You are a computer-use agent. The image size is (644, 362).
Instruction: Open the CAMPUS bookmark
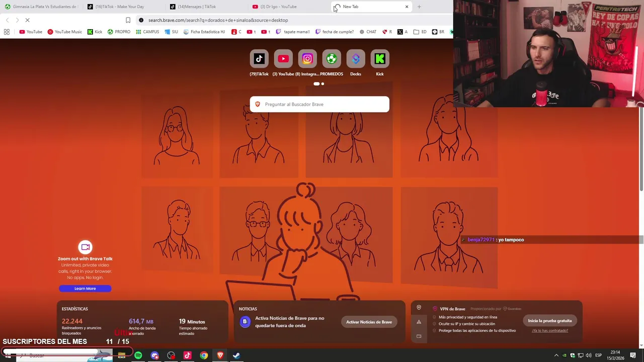pos(147,32)
